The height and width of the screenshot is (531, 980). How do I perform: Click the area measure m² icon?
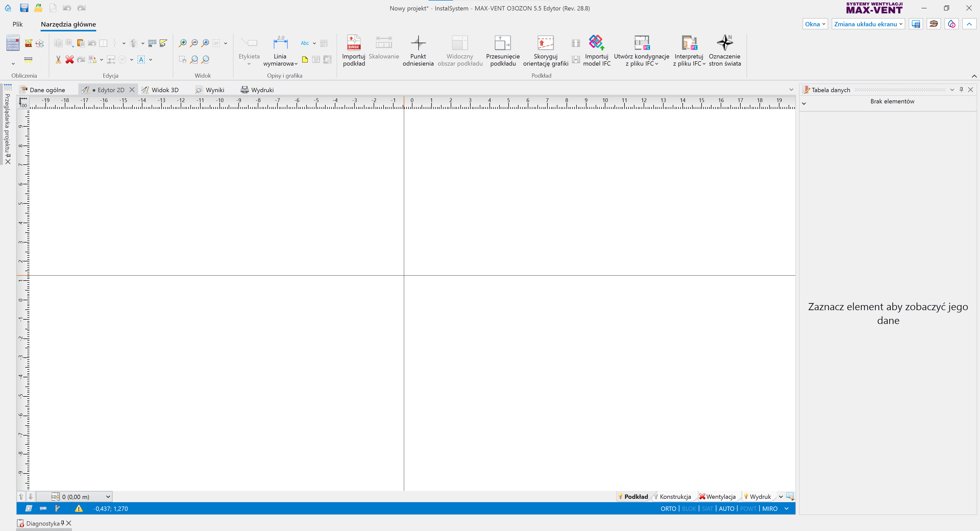[163, 43]
